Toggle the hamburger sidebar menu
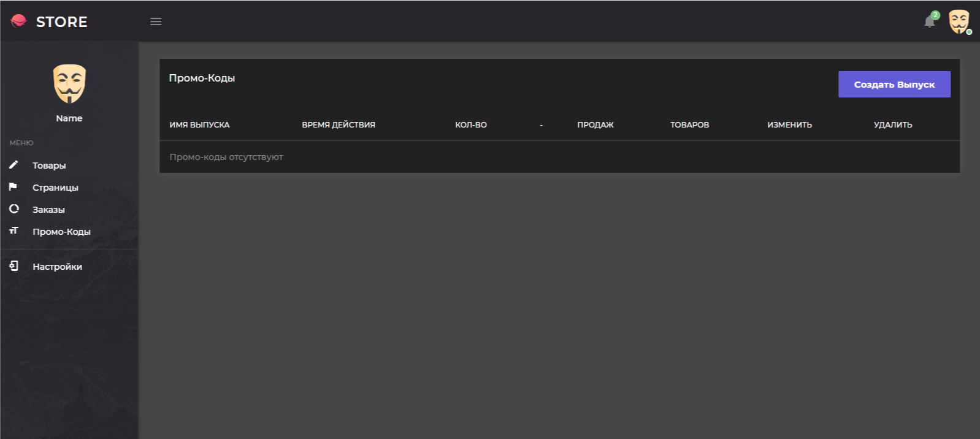 click(x=156, y=21)
